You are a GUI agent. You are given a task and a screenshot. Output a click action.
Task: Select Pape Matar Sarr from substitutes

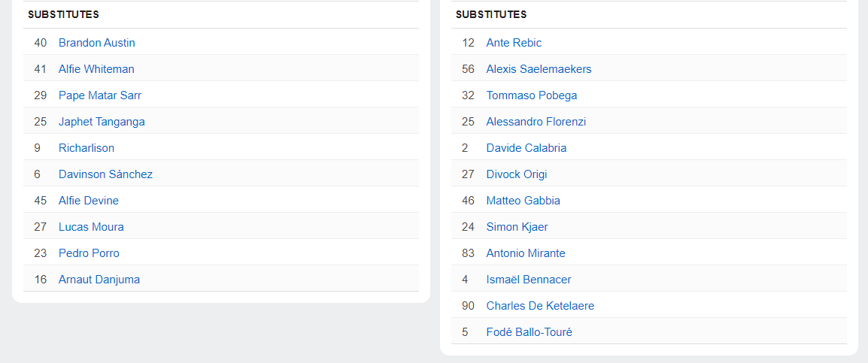coord(99,95)
